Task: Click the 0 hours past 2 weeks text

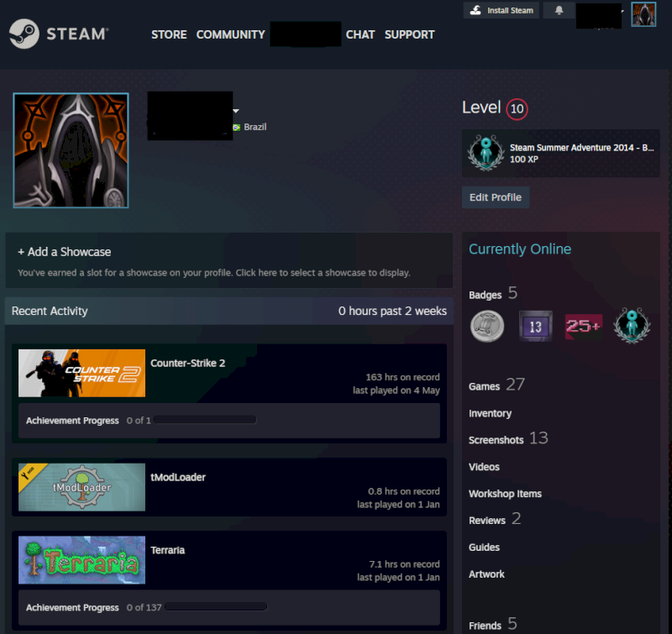Action: [392, 311]
